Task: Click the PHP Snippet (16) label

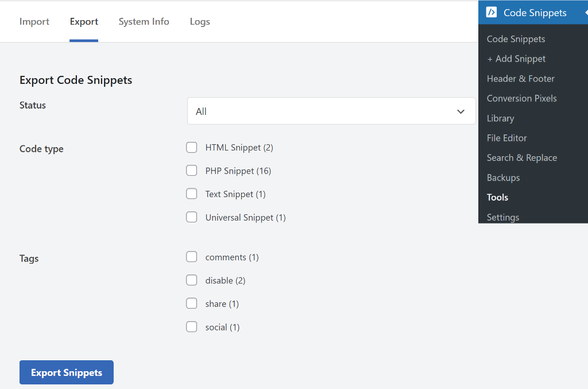Action: [238, 171]
